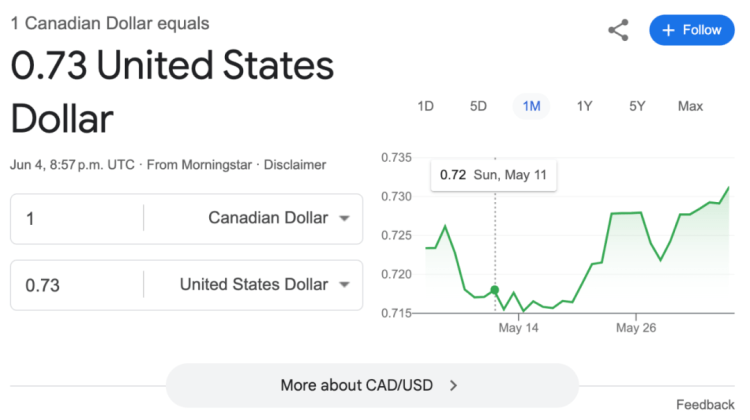Image resolution: width=750 pixels, height=420 pixels.
Task: Show the 1Y chart range
Action: tap(584, 106)
